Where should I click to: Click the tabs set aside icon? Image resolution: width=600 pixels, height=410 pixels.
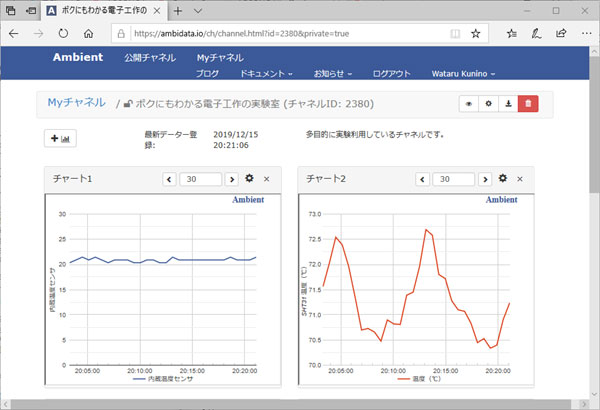coord(11,11)
